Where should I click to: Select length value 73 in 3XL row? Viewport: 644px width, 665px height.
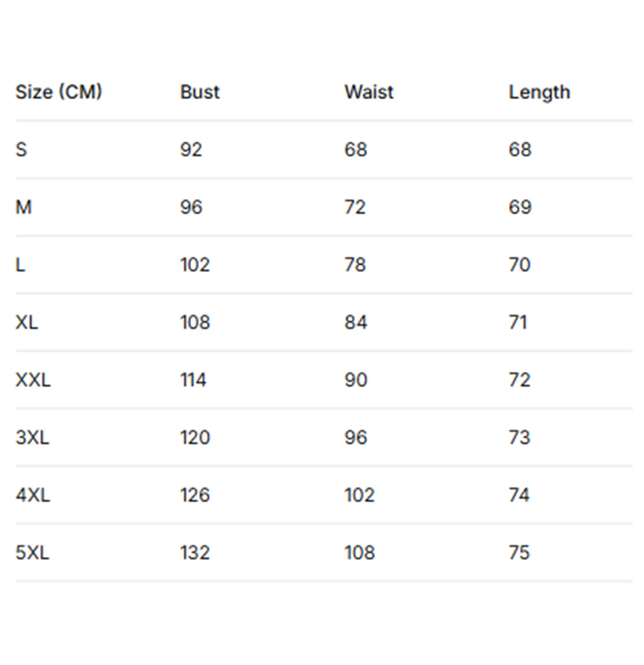(x=519, y=437)
